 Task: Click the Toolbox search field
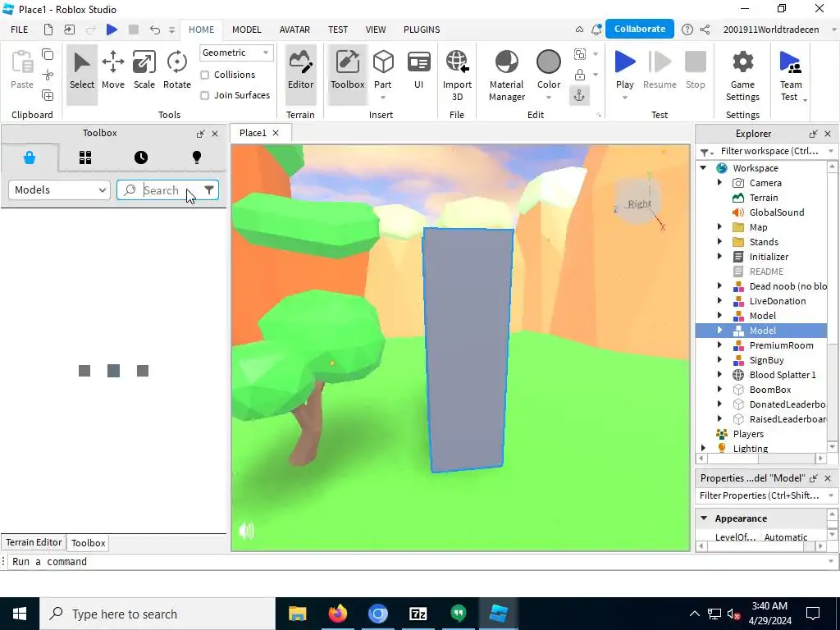pyautogui.click(x=167, y=190)
